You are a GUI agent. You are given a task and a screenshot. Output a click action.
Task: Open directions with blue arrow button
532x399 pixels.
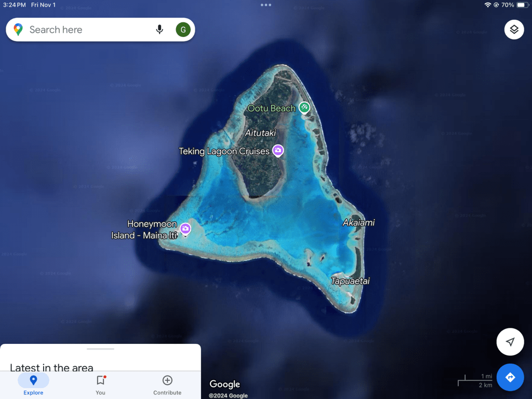pyautogui.click(x=510, y=377)
